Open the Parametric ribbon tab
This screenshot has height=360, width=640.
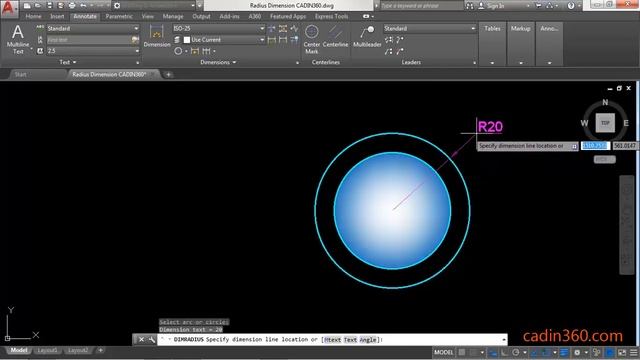click(119, 16)
